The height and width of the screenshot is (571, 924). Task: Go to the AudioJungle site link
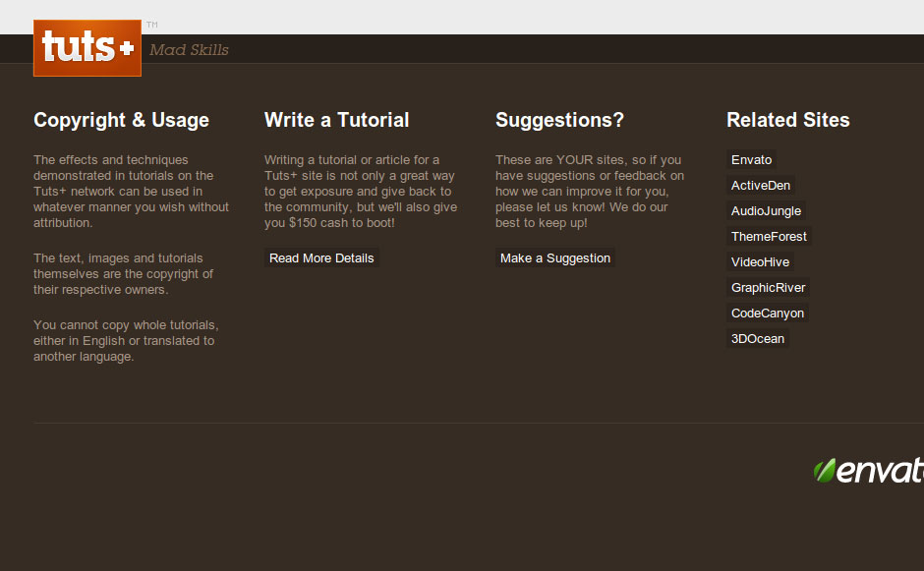(x=766, y=211)
